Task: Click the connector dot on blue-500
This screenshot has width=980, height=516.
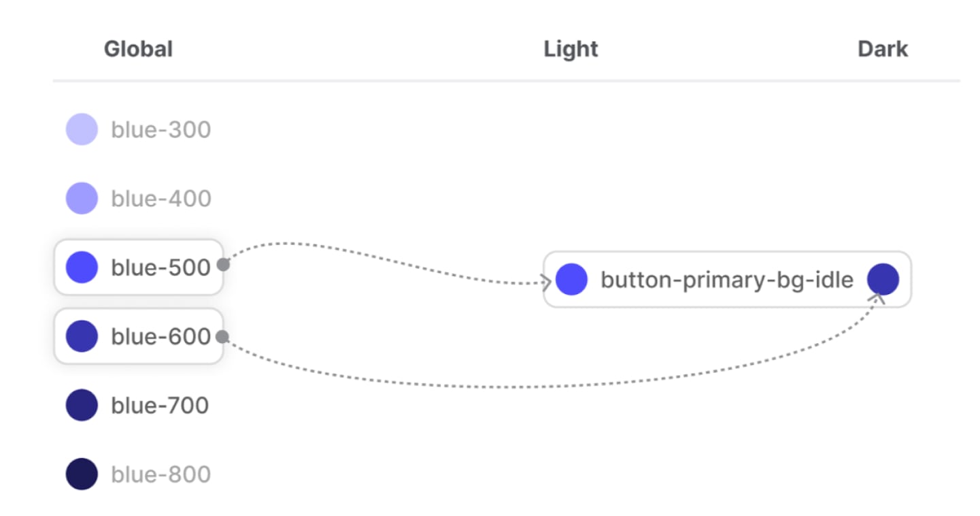Action: [222, 265]
